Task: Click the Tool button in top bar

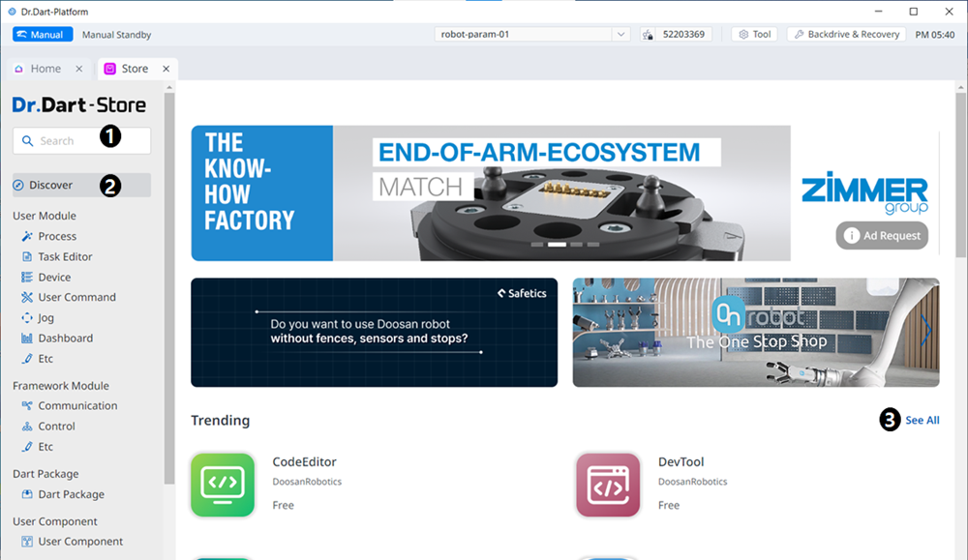Action: click(x=754, y=35)
